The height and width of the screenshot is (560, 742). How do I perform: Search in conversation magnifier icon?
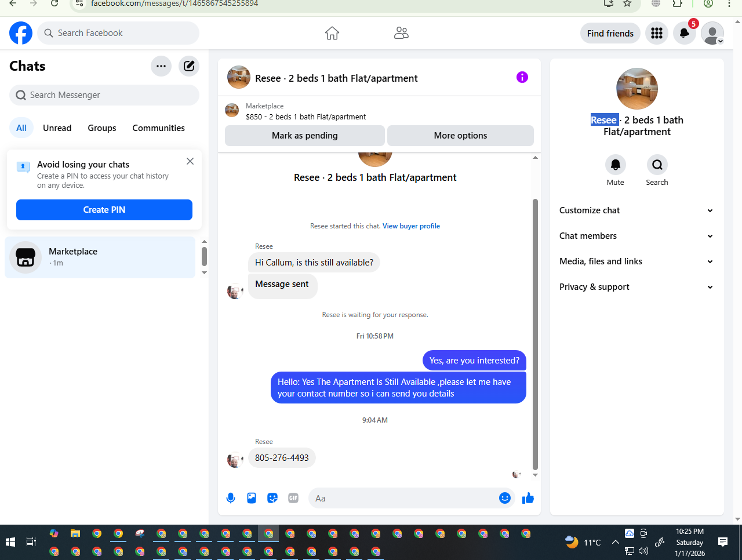[x=657, y=165]
